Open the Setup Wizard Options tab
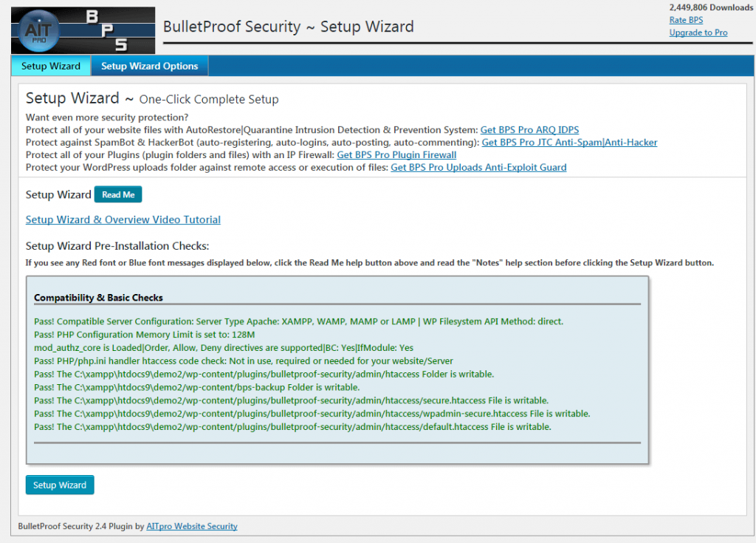756x543 pixels. (149, 66)
